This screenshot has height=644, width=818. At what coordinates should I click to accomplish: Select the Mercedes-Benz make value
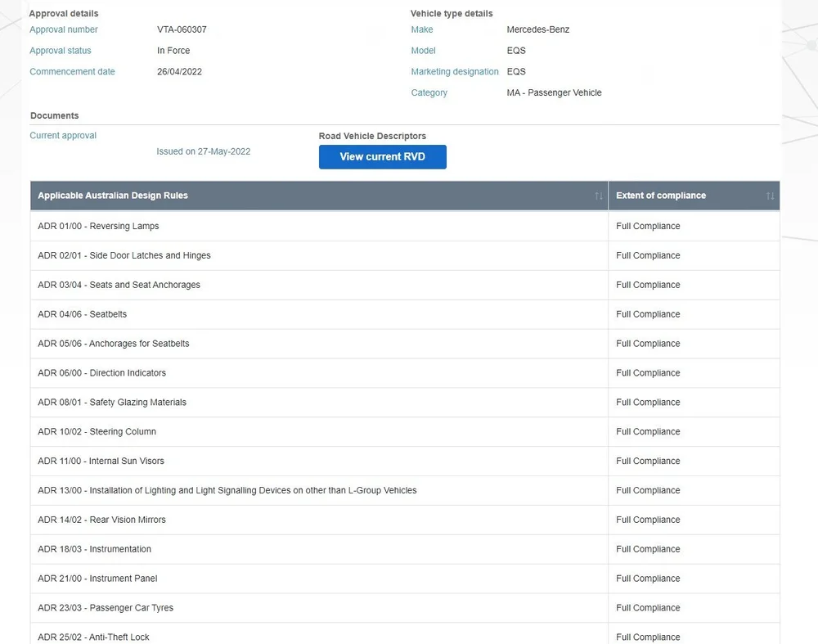(538, 29)
